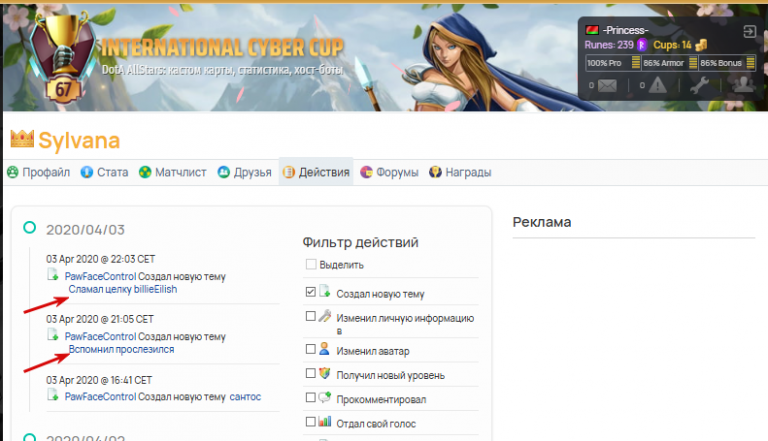
Task: Click the -Princess- username
Action: pos(625,30)
